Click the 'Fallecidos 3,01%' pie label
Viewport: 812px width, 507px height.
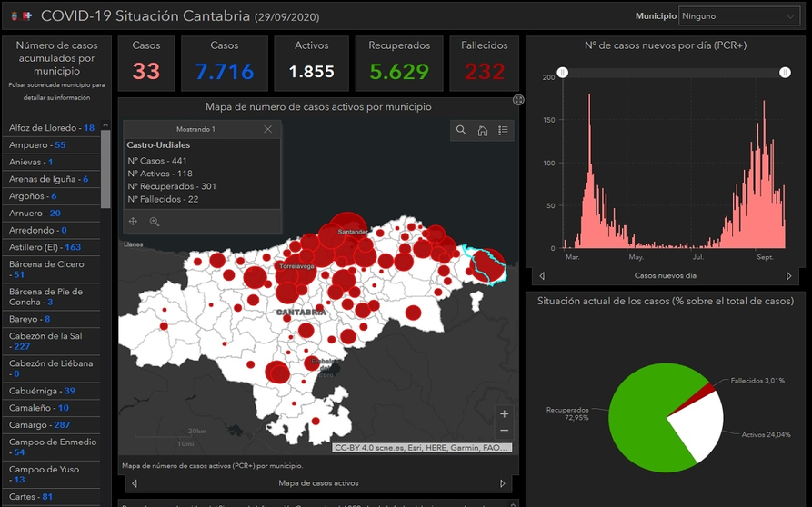757,380
